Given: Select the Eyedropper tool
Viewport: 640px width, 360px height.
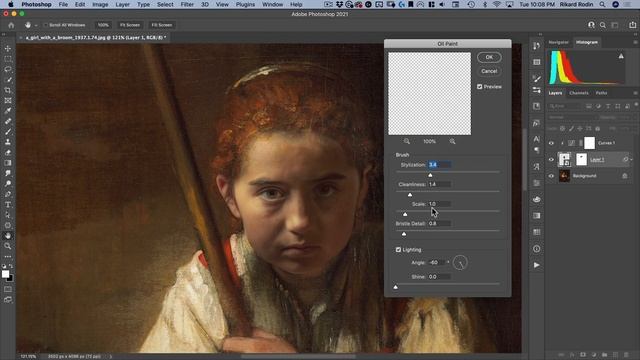Looking at the screenshot, I should tap(8, 111).
